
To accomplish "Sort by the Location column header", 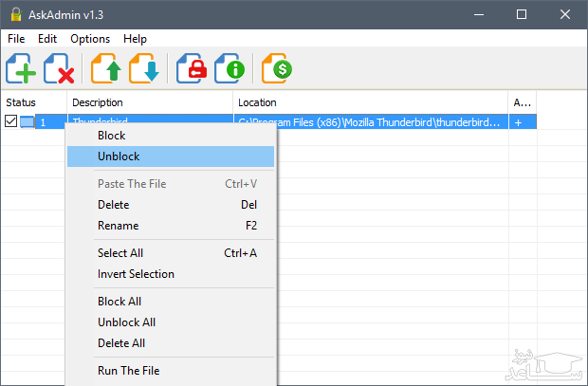I will click(370, 101).
